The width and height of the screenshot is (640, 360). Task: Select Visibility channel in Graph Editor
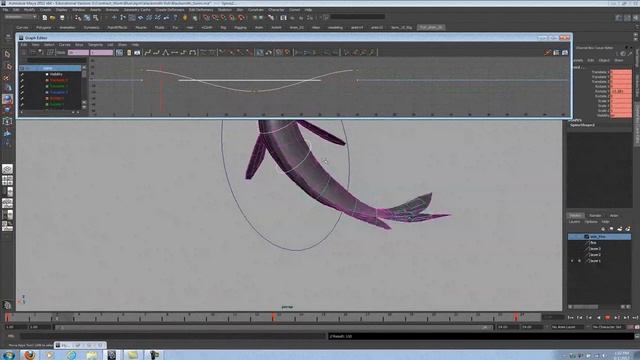click(x=56, y=74)
